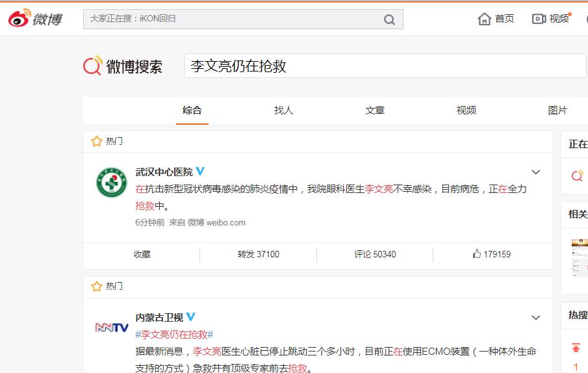The width and height of the screenshot is (588, 373).
Task: Open the thumbnail in 相关 sidebar panel
Action: tap(580, 258)
